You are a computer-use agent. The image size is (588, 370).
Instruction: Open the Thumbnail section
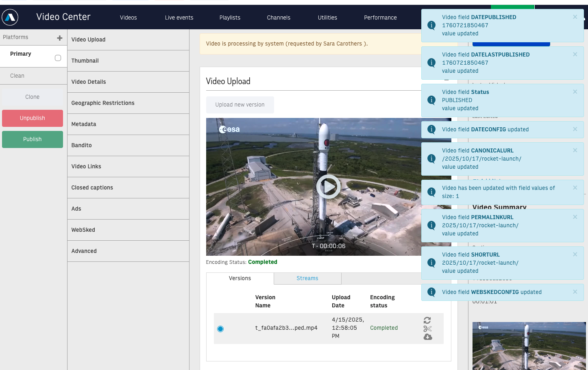tap(128, 61)
